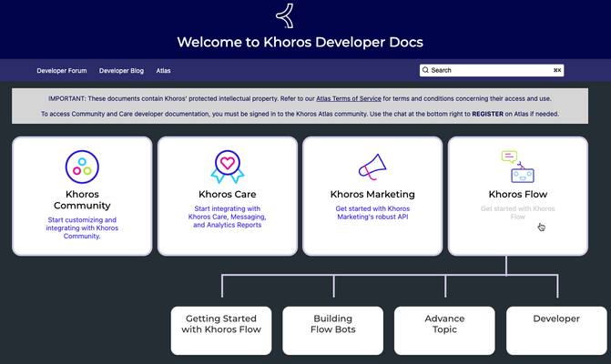Open the Atlas Terms of Service link
The height and width of the screenshot is (364, 611).
coord(349,98)
